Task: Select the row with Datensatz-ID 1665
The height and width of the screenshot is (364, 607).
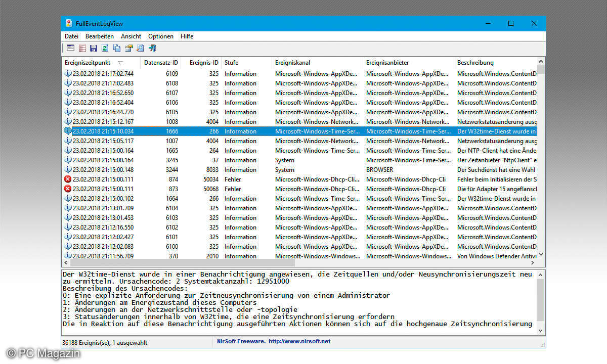Action: pos(299,150)
